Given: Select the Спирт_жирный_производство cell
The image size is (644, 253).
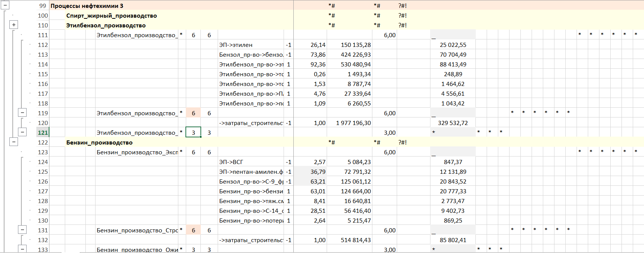Looking at the screenshot, I should [111, 16].
